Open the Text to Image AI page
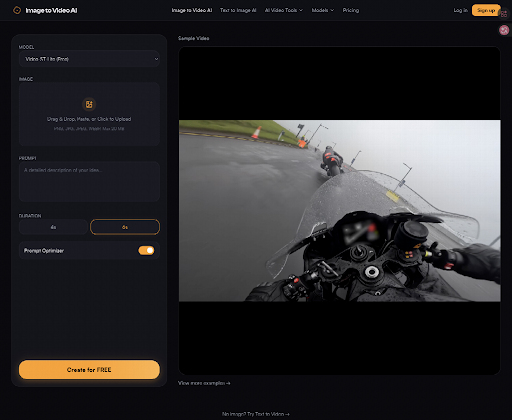 click(x=238, y=10)
